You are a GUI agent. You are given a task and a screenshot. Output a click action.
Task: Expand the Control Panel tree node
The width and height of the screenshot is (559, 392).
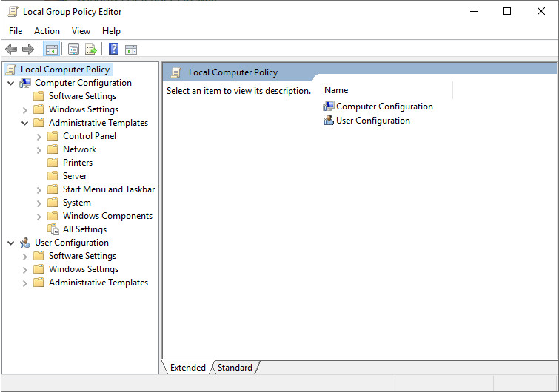pyautogui.click(x=39, y=136)
